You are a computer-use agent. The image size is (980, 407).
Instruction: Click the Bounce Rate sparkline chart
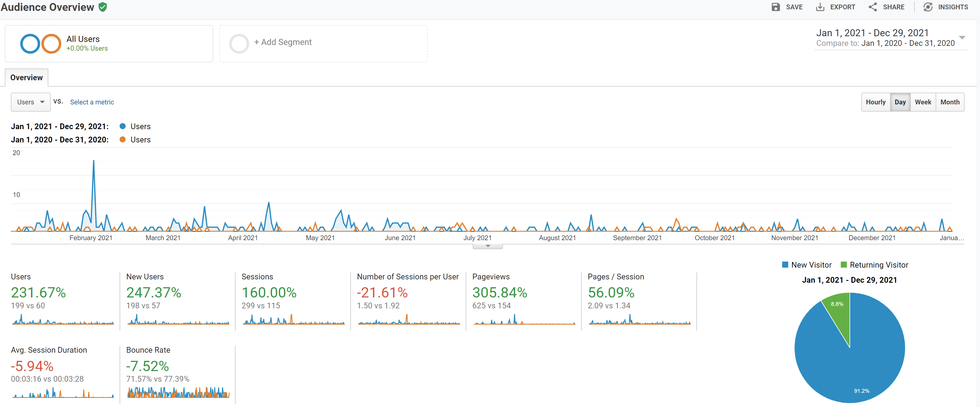tap(178, 392)
